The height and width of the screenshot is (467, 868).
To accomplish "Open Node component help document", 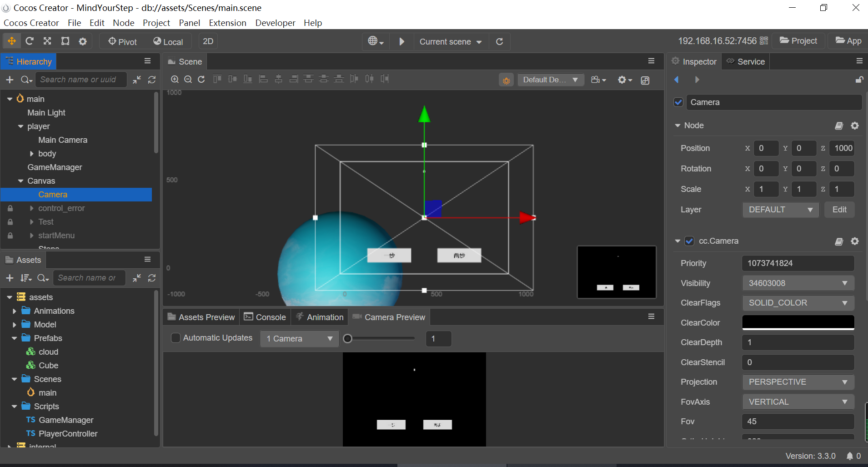I will (839, 126).
